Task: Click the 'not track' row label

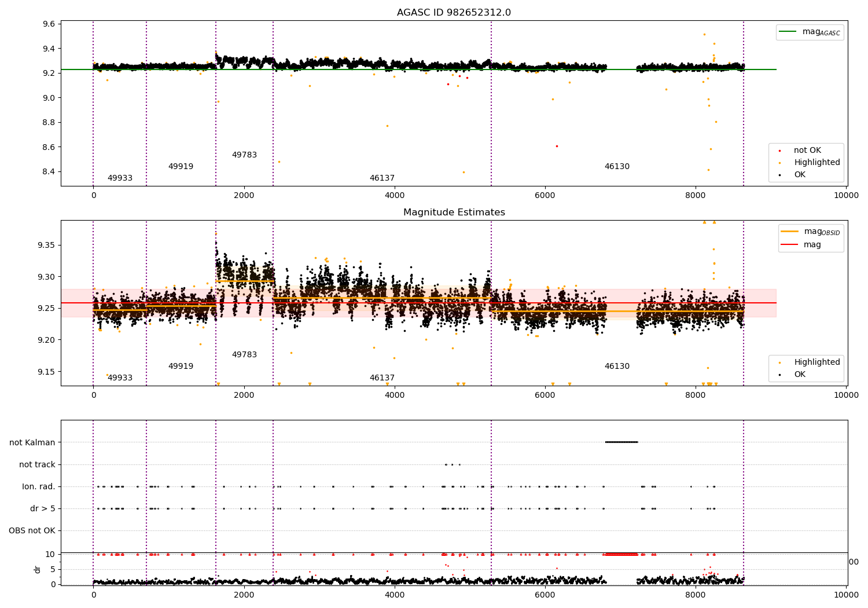Action: pos(37,465)
